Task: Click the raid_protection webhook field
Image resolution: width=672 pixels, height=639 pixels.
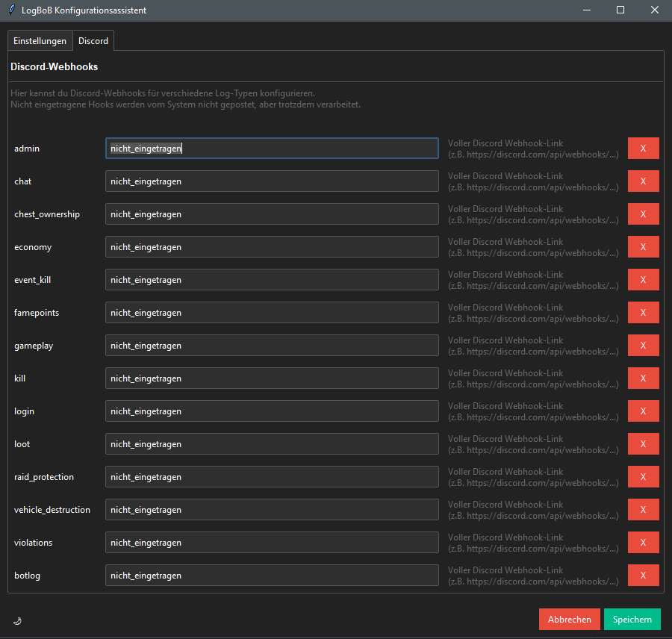Action: click(272, 477)
